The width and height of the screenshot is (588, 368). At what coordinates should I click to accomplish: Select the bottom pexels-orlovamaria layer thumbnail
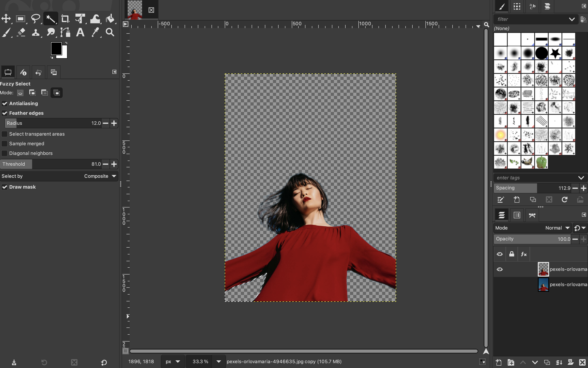(543, 285)
